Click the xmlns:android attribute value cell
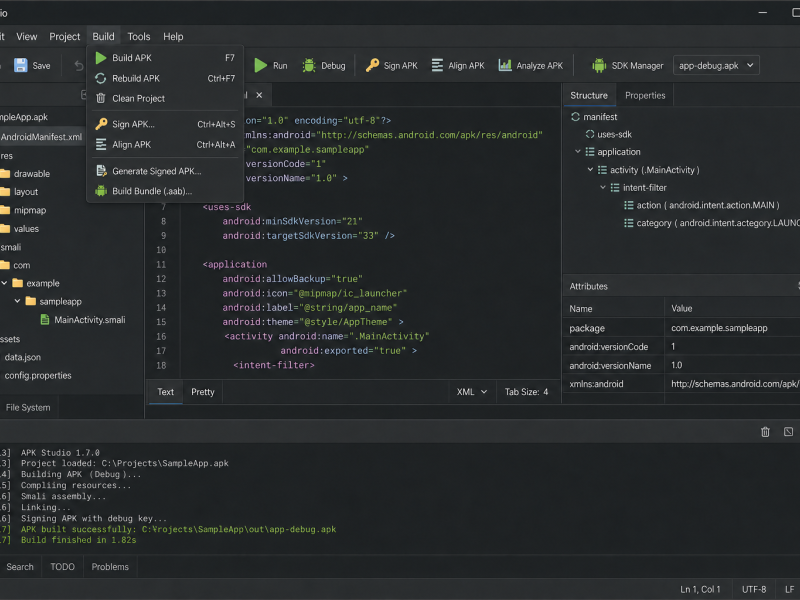The width and height of the screenshot is (800, 600). (732, 384)
